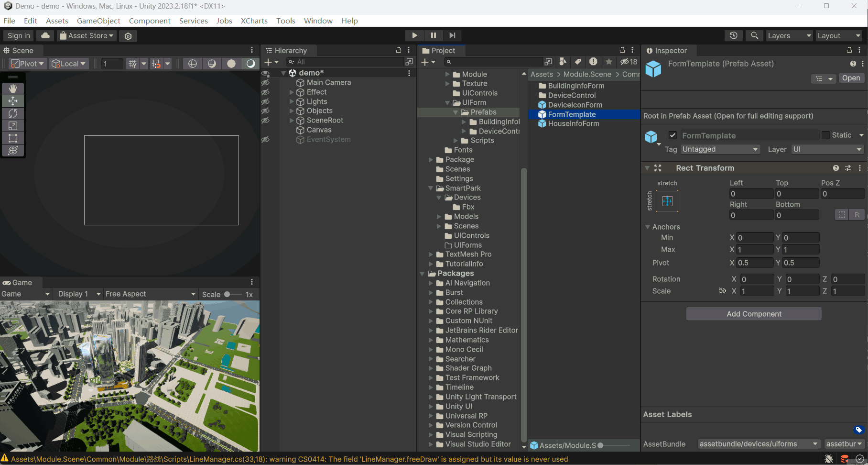Toggle the FormTemplate active checkbox
Image resolution: width=868 pixels, height=465 pixels.
pos(673,135)
